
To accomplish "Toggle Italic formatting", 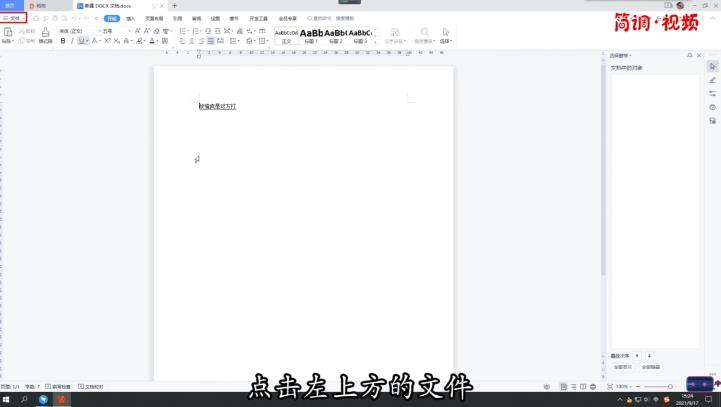I will 72,42.
